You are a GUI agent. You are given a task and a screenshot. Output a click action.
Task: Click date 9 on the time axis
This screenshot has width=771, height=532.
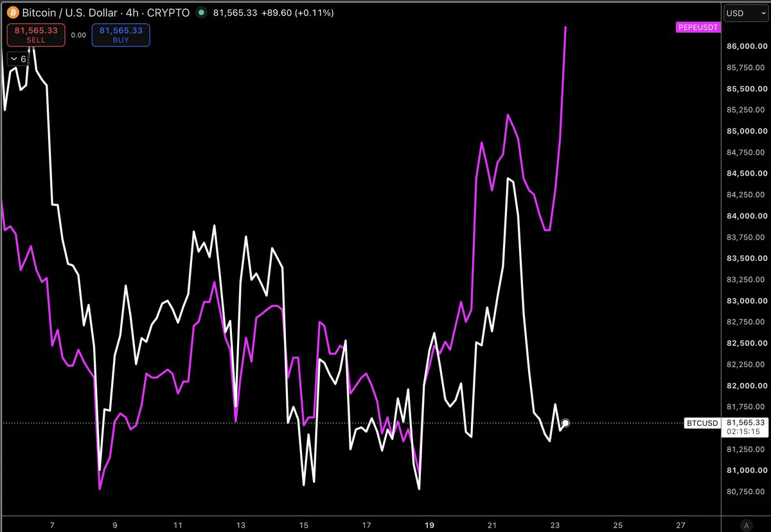[115, 524]
